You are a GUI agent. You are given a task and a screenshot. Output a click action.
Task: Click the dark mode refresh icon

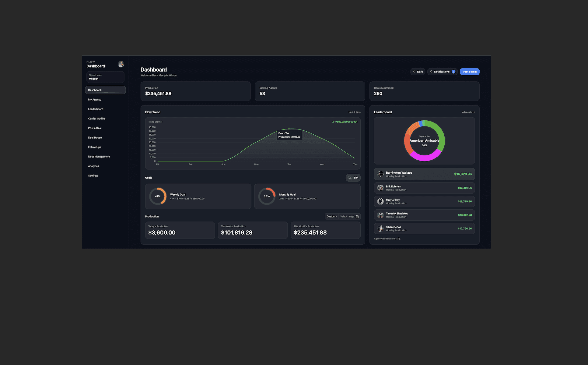click(414, 72)
